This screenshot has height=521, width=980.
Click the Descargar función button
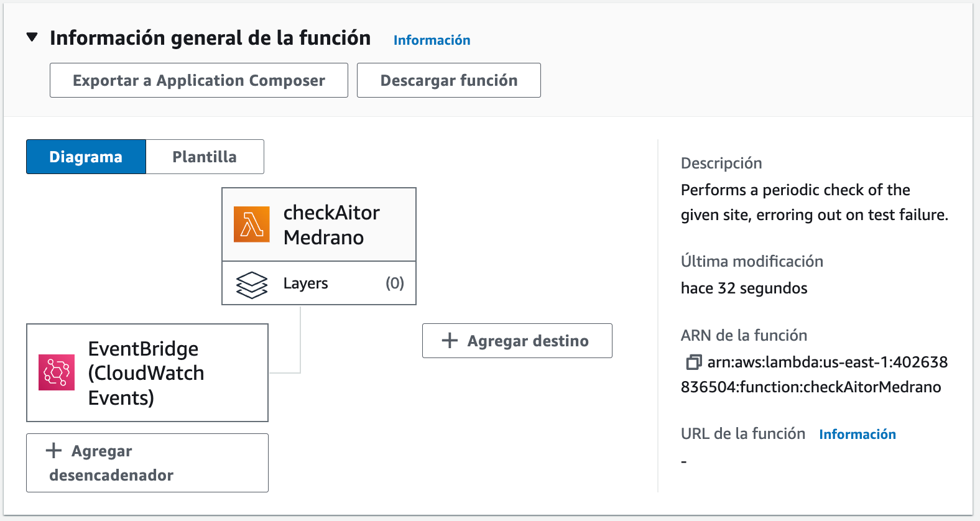[x=449, y=80]
